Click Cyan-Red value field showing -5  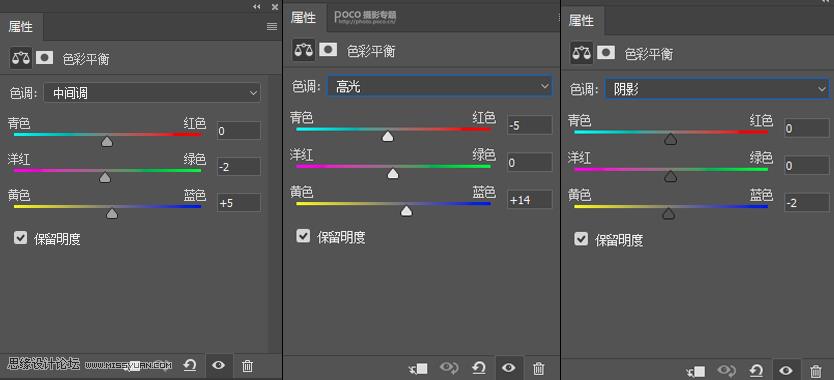[x=530, y=126]
